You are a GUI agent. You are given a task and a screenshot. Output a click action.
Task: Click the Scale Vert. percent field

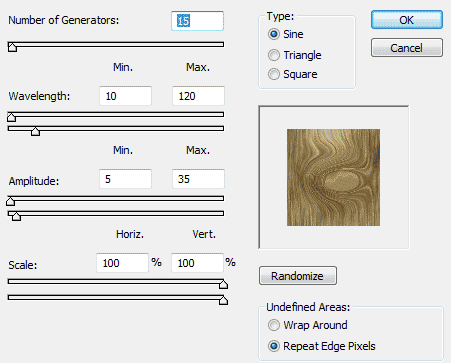click(x=197, y=263)
